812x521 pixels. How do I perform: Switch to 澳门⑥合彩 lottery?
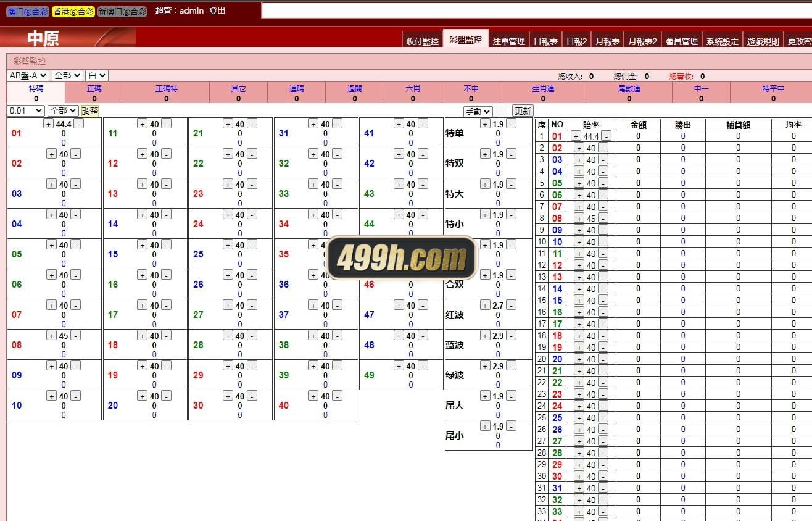[27, 12]
